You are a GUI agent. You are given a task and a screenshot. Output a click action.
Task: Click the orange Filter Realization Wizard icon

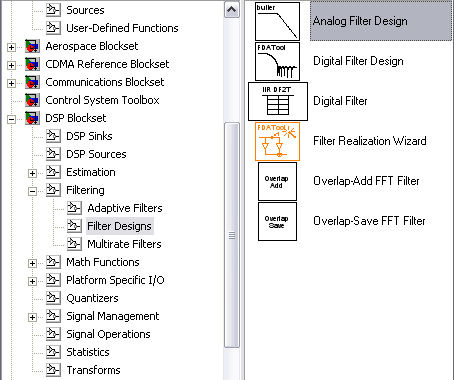click(277, 141)
